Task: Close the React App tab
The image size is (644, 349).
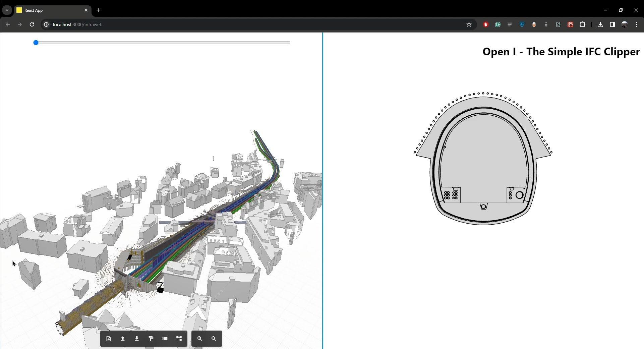Action: tap(86, 10)
